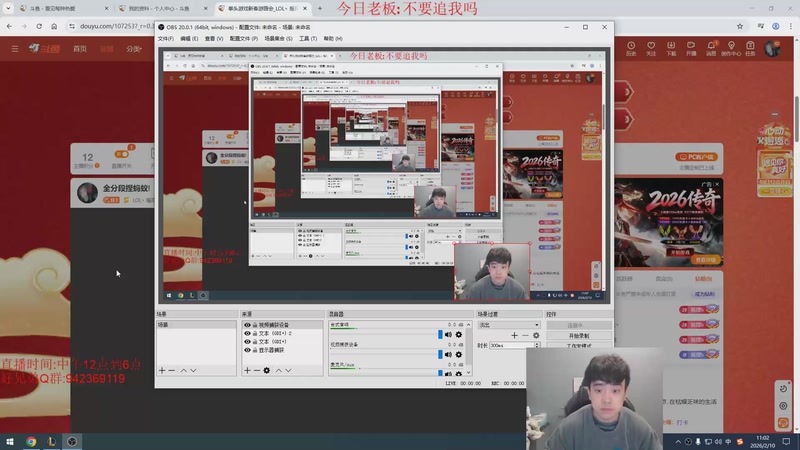Open scene transition properties gear

[x=536, y=335]
